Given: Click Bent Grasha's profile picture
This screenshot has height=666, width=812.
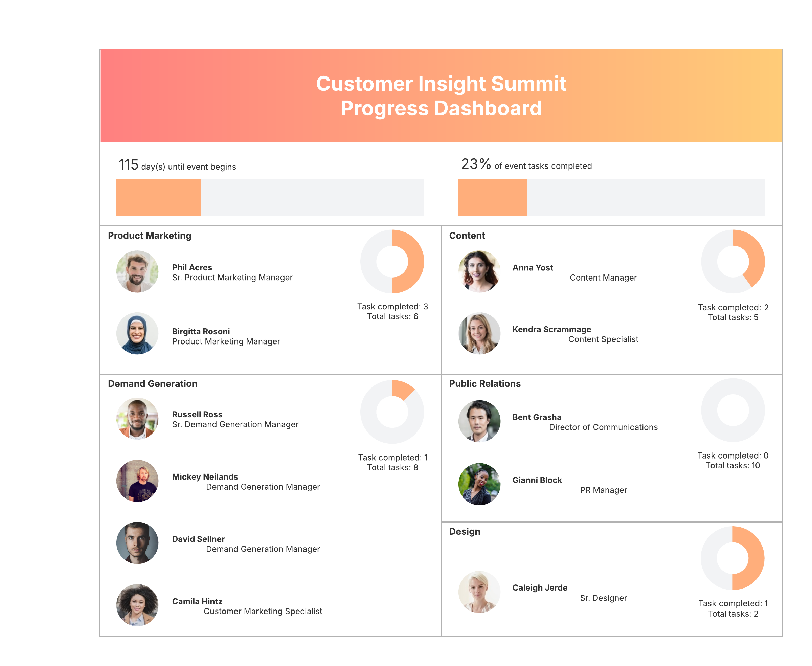Looking at the screenshot, I should pos(479,421).
